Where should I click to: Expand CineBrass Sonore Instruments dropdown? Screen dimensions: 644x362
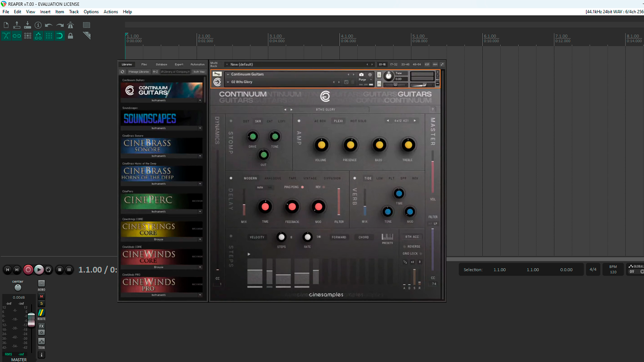click(x=200, y=156)
